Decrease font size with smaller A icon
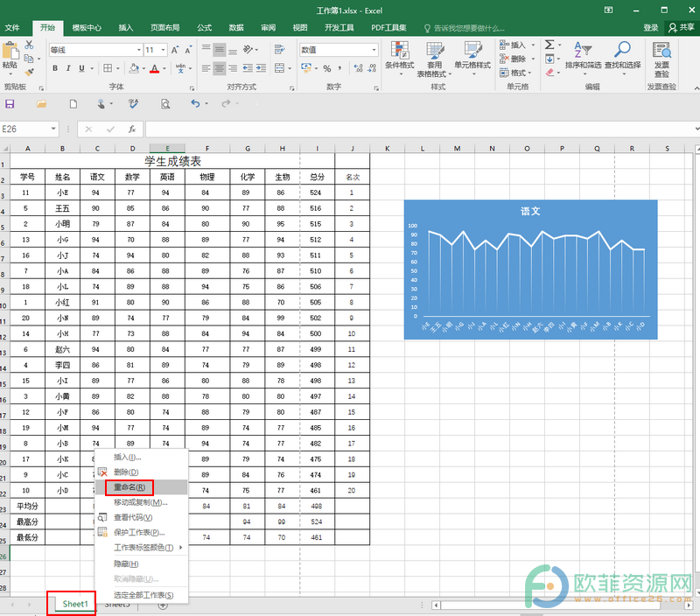 coord(188,50)
